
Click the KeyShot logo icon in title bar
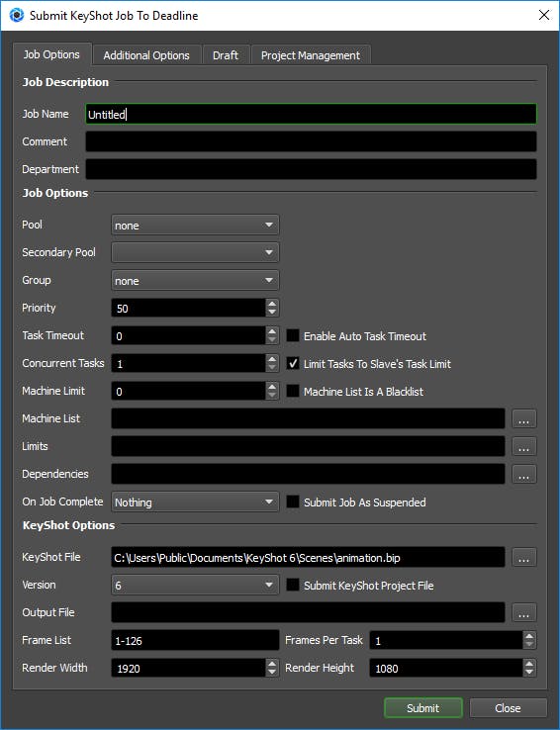pos(17,15)
